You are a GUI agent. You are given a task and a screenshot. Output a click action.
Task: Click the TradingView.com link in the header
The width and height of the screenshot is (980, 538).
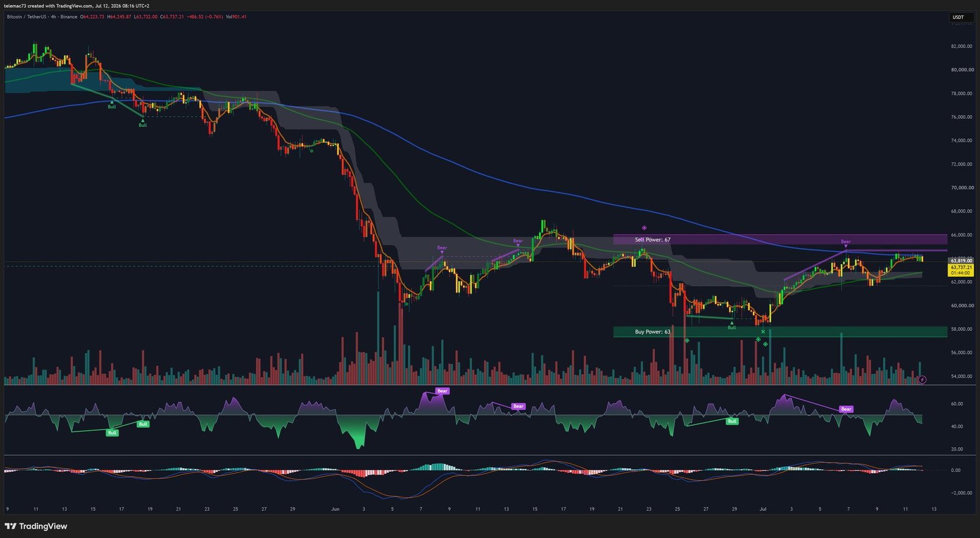tap(73, 6)
